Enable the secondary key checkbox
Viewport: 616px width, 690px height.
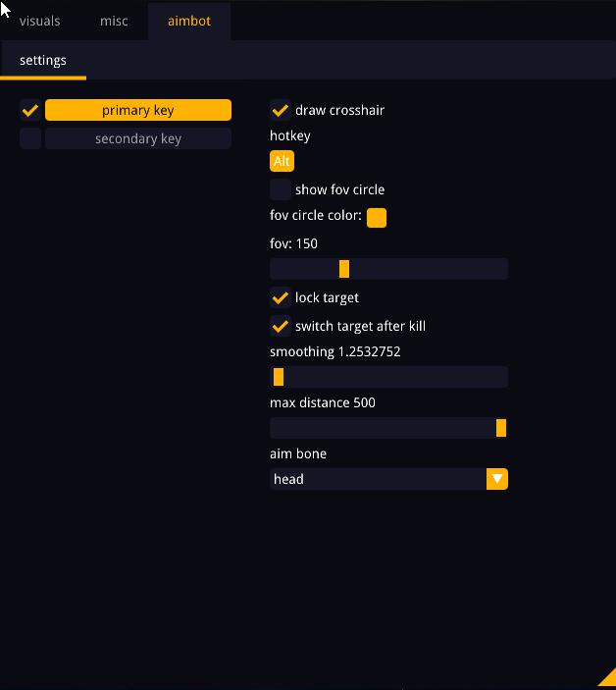click(30, 138)
